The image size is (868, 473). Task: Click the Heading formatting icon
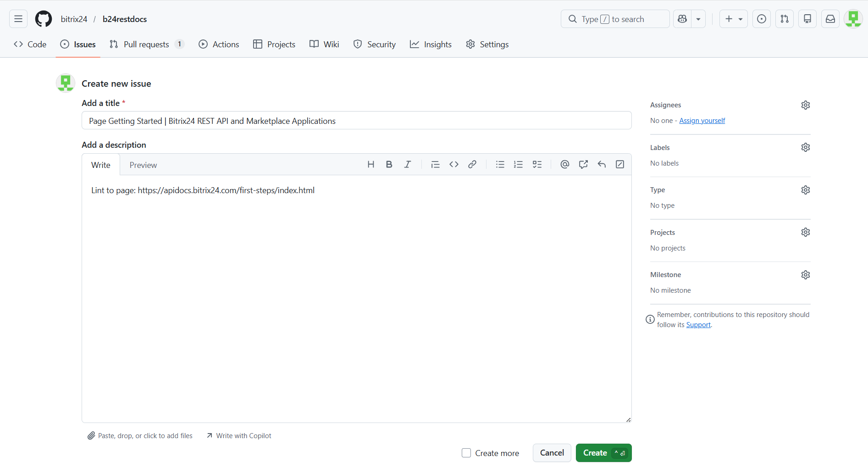[371, 165]
